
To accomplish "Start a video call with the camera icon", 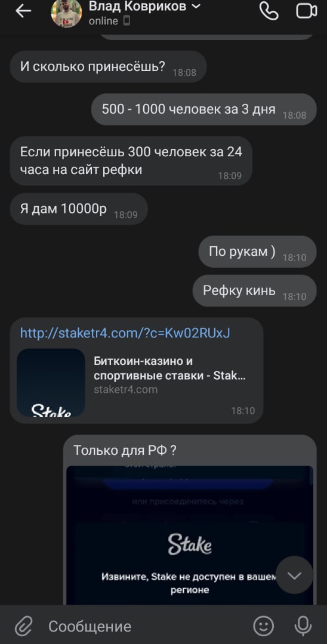I will click(x=307, y=11).
